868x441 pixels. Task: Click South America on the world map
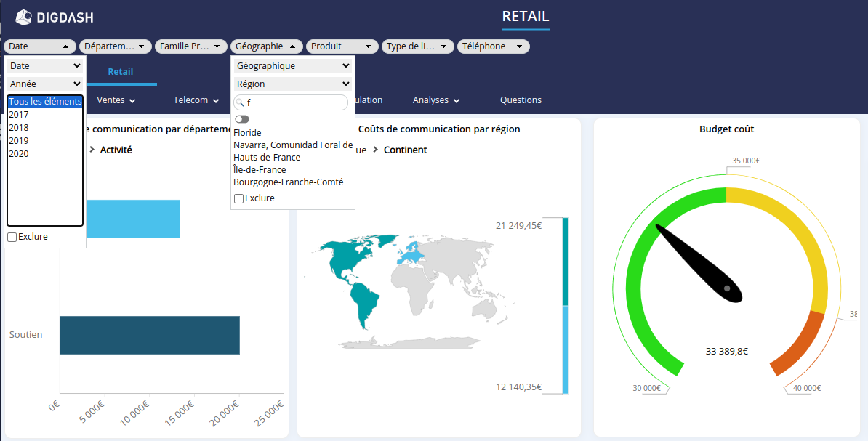coord(365,302)
